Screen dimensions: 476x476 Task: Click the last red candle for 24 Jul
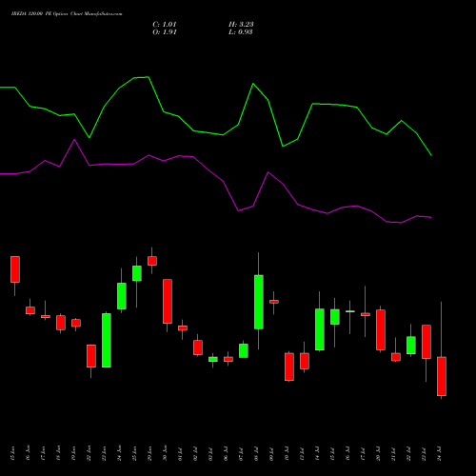pyautogui.click(x=442, y=376)
